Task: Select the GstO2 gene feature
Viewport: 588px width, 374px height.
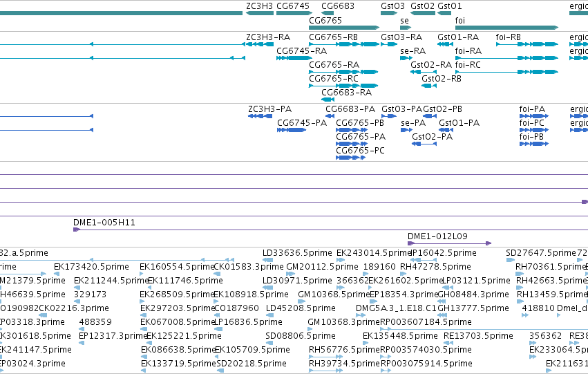Action: coord(423,13)
